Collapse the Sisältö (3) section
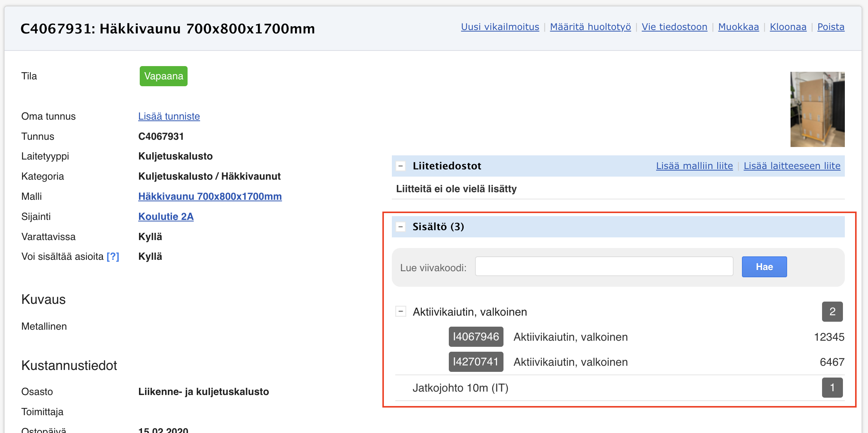Image resolution: width=868 pixels, height=433 pixels. point(401,227)
